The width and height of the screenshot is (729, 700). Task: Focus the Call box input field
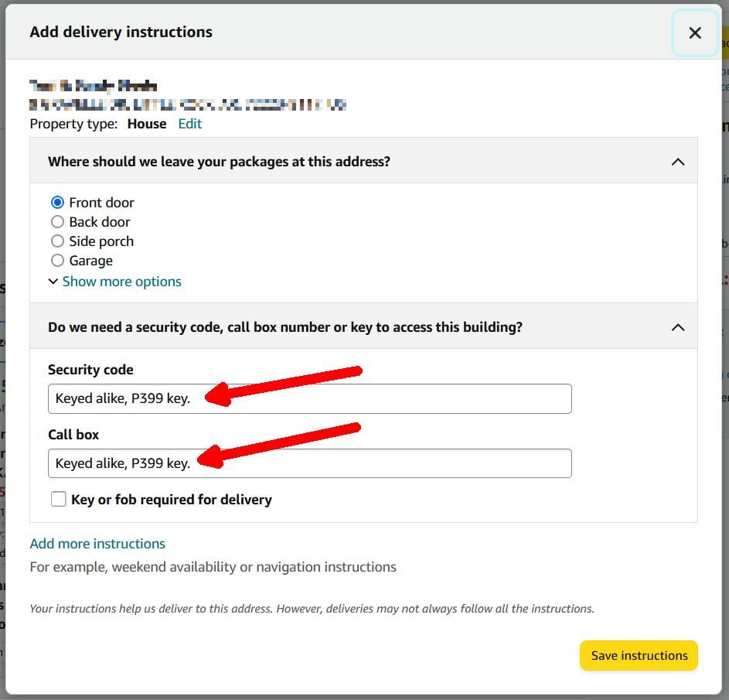point(310,463)
